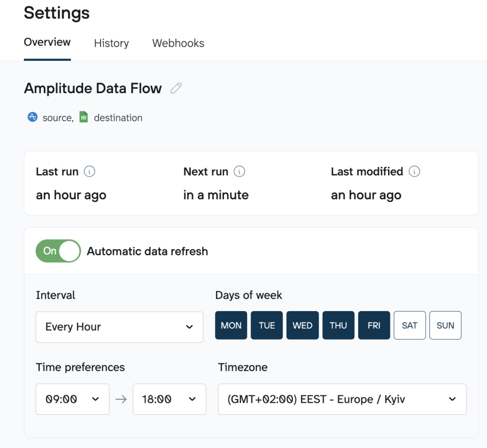
Task: Open the Interval dropdown showing Every Hour
Action: click(119, 327)
